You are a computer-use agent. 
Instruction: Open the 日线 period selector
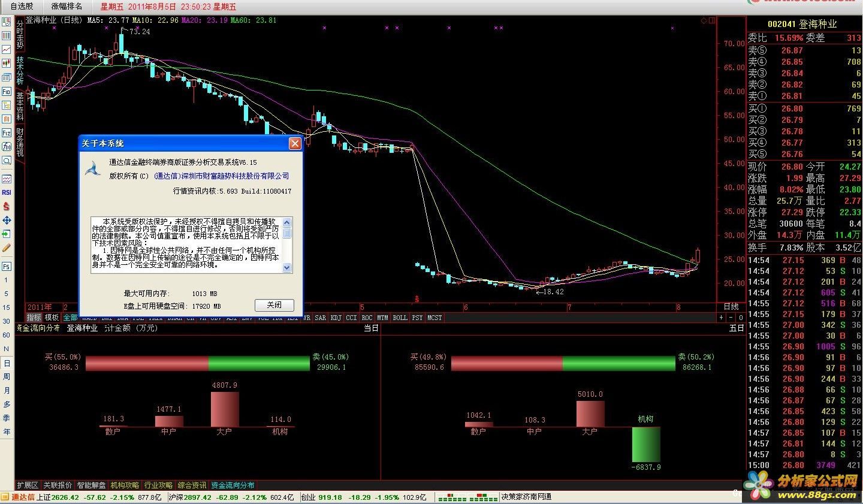731,306
